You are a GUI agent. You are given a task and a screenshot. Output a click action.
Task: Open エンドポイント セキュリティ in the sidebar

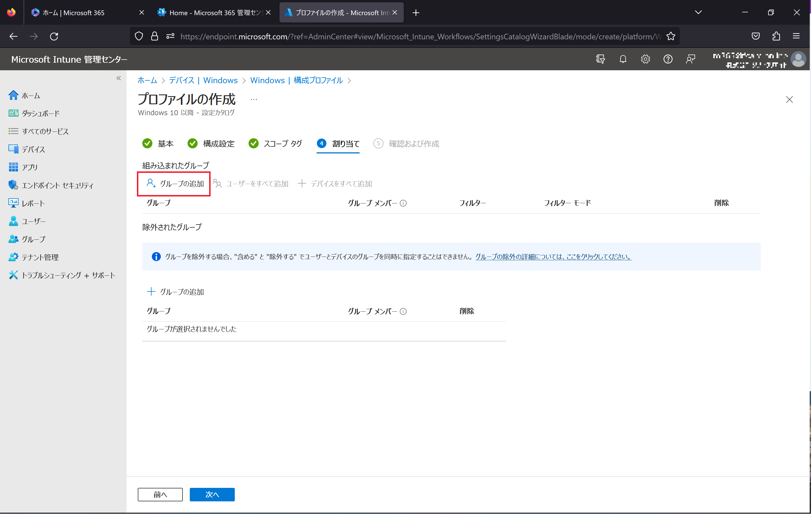pos(51,185)
